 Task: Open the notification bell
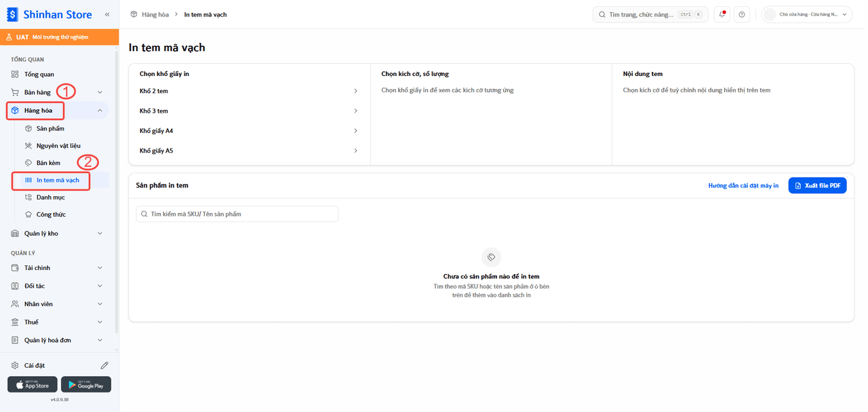click(x=722, y=14)
